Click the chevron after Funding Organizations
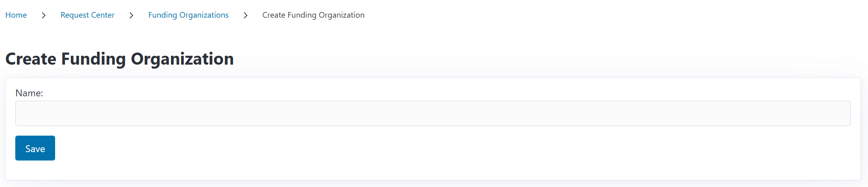Viewport: 868px width, 187px height. (x=245, y=15)
